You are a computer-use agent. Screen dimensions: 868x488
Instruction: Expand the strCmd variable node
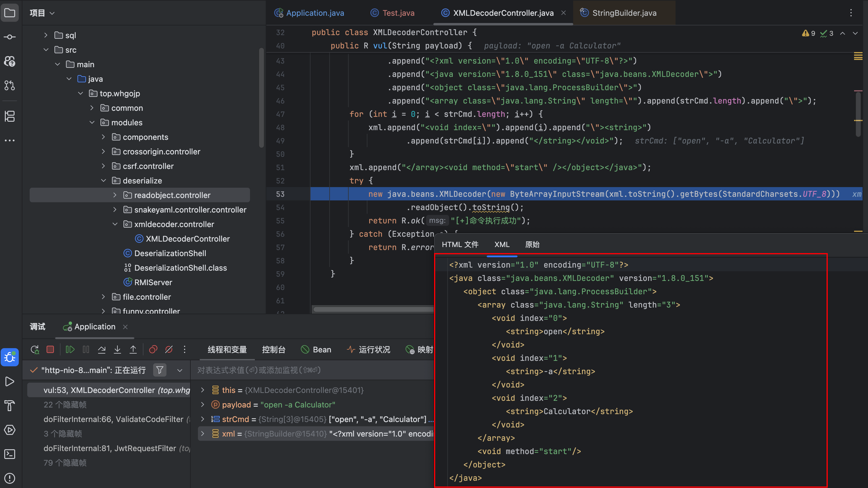pos(202,419)
